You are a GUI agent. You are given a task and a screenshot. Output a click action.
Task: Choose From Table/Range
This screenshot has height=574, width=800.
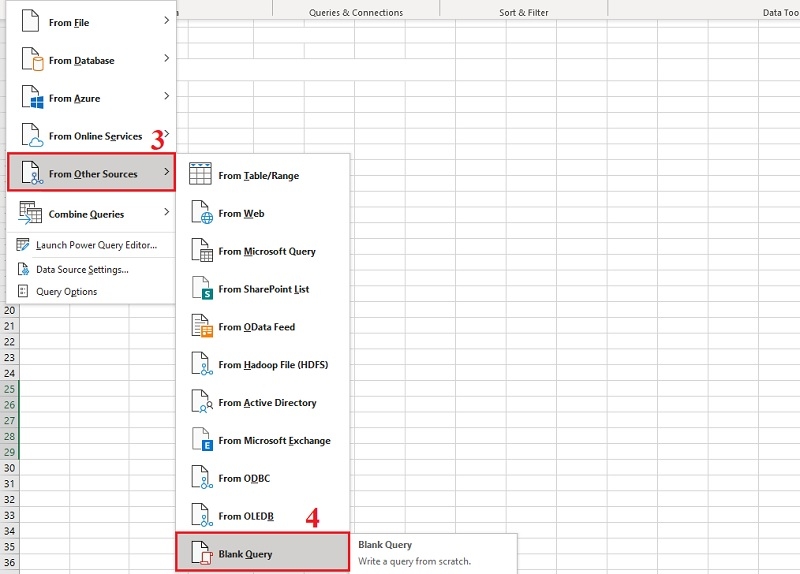point(263,175)
